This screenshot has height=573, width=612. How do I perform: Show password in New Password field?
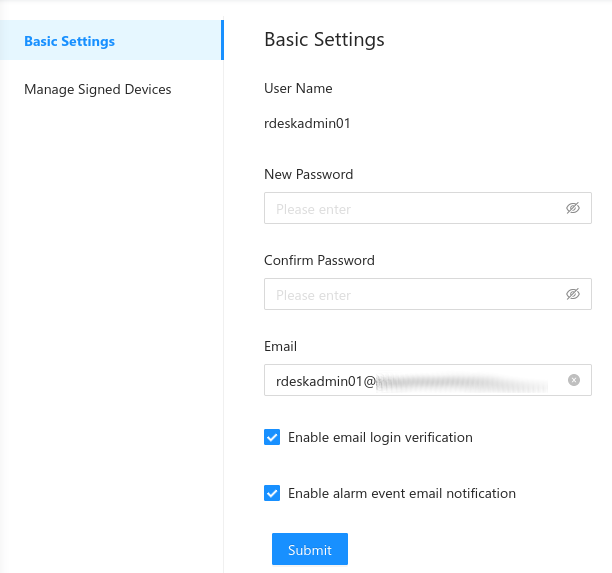point(573,208)
